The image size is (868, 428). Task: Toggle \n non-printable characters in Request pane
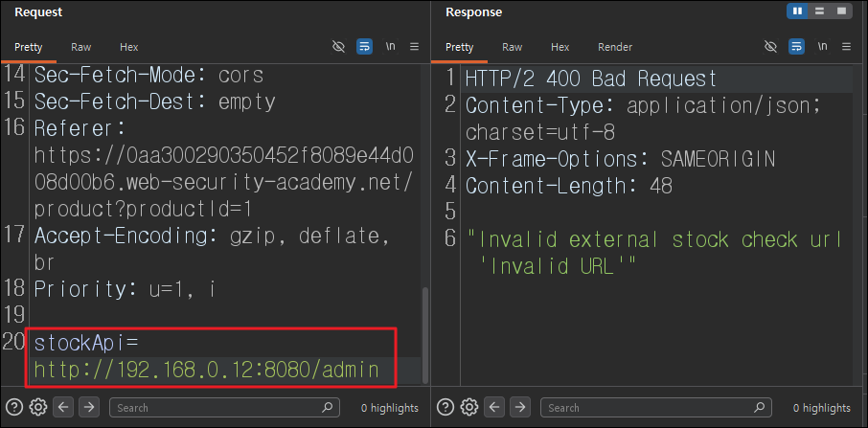coord(391,47)
